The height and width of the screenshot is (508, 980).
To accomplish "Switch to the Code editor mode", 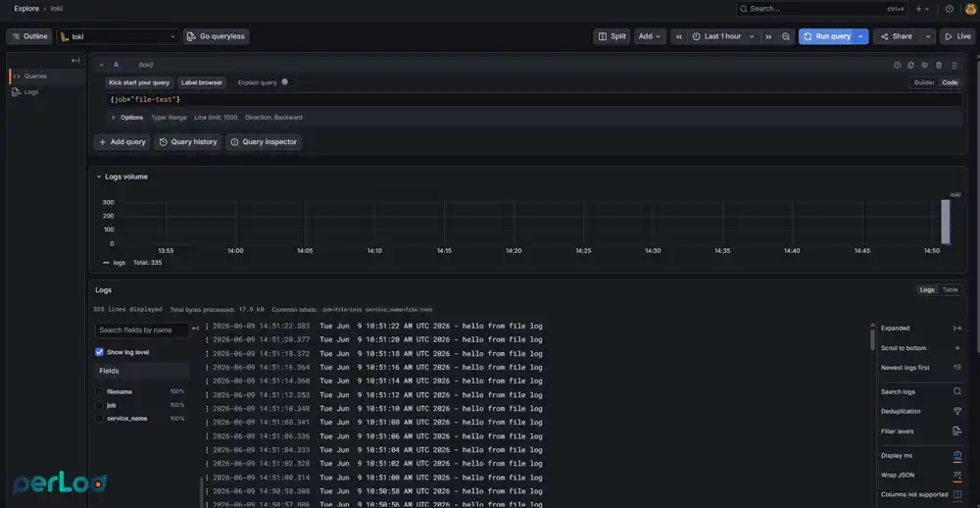I will click(950, 82).
